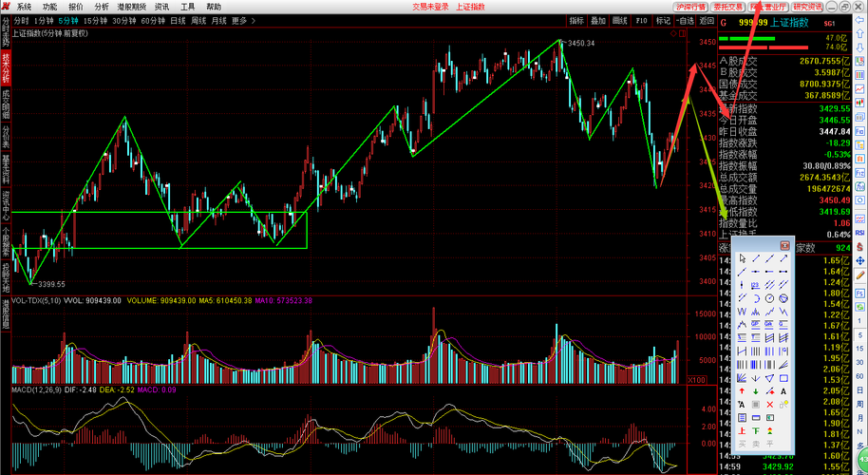Viewport: 868px width, 475px height.
Task: Open the 指标 indicator selector
Action: coord(576,21)
